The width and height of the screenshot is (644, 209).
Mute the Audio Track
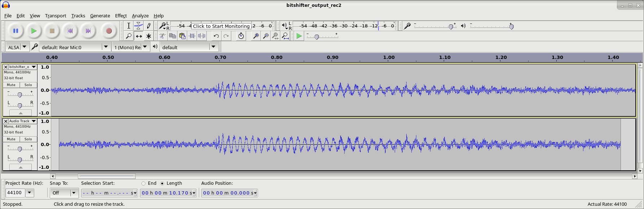(11, 139)
